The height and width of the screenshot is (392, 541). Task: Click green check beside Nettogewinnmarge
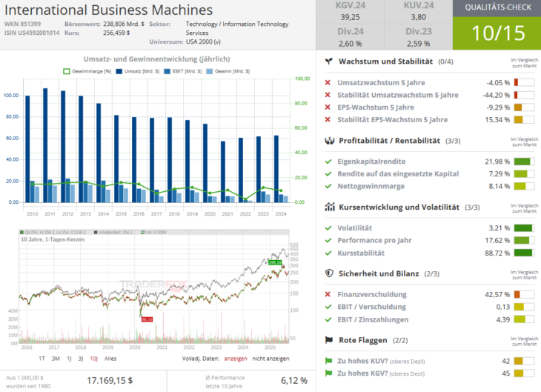328,186
